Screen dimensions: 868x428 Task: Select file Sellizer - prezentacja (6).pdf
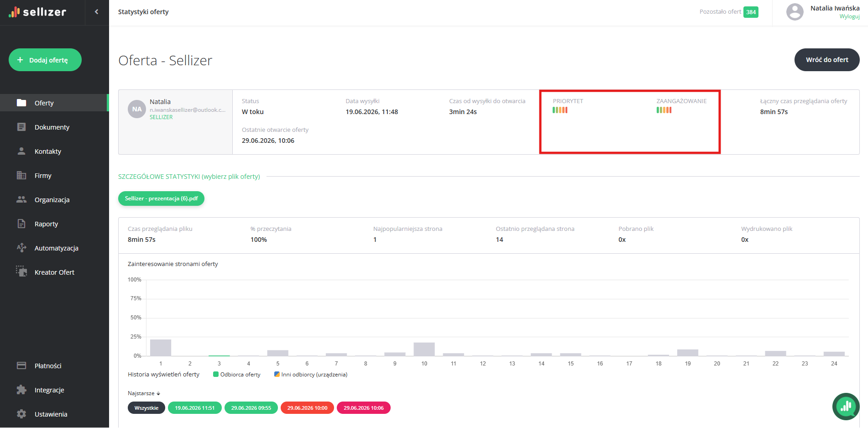161,198
